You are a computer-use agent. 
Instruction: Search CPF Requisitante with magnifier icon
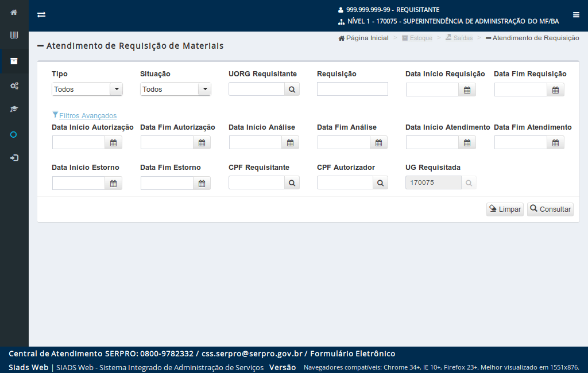tap(292, 183)
